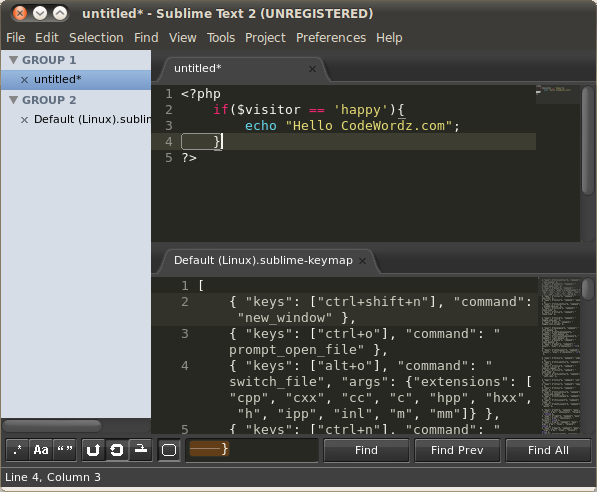Click the Find Prev button
This screenshot has height=492, width=597.
point(457,450)
